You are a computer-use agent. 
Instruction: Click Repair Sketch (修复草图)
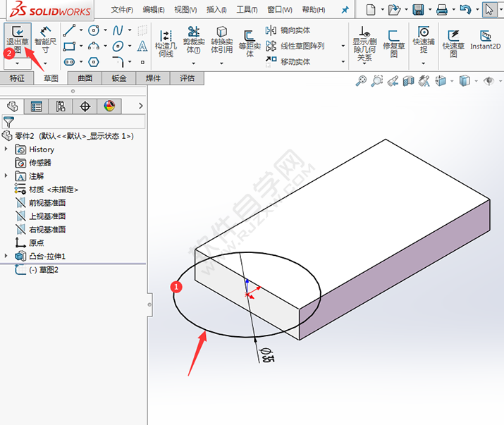point(394,44)
